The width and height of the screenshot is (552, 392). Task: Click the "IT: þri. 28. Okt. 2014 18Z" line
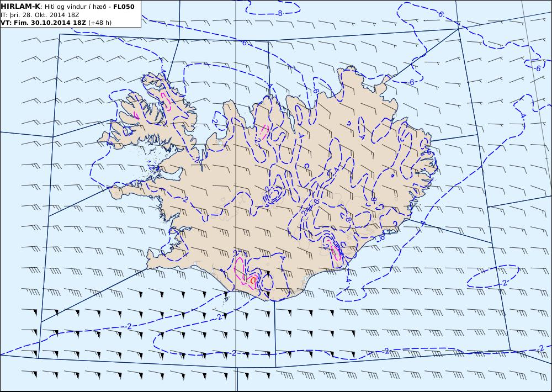pos(40,15)
